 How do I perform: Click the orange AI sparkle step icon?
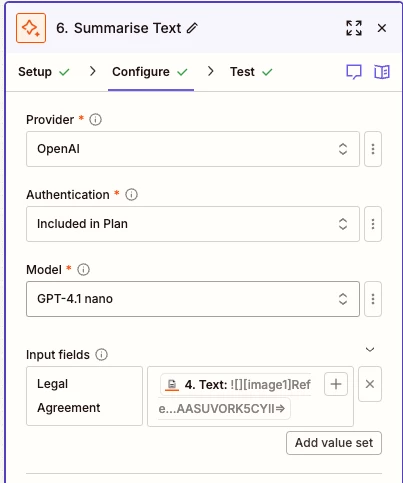pyautogui.click(x=31, y=28)
